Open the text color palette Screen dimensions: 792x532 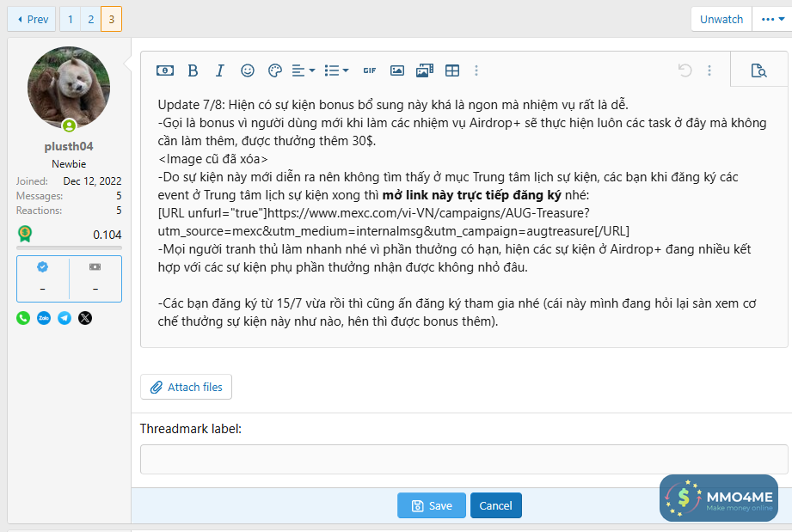(275, 70)
